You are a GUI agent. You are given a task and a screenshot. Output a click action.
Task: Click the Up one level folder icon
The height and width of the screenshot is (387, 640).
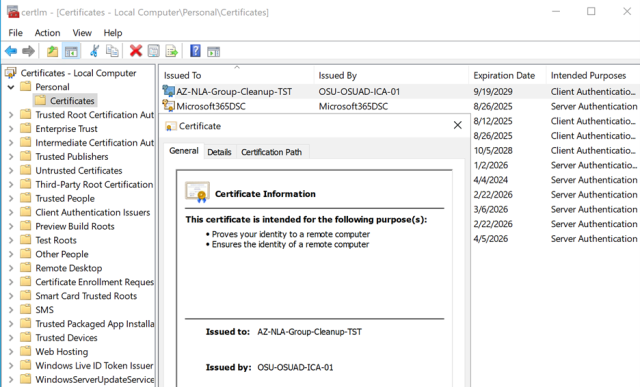pyautogui.click(x=52, y=51)
